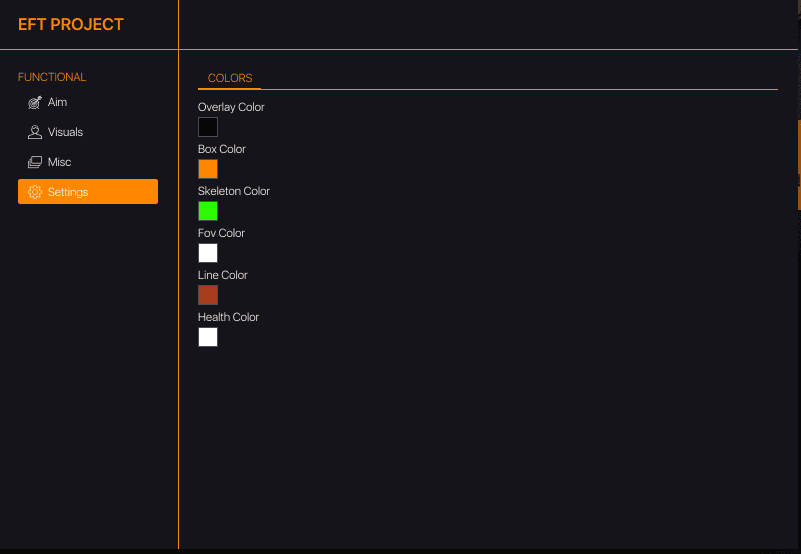The height and width of the screenshot is (554, 801).
Task: Click the EFT PROJECT title
Action: pos(71,25)
